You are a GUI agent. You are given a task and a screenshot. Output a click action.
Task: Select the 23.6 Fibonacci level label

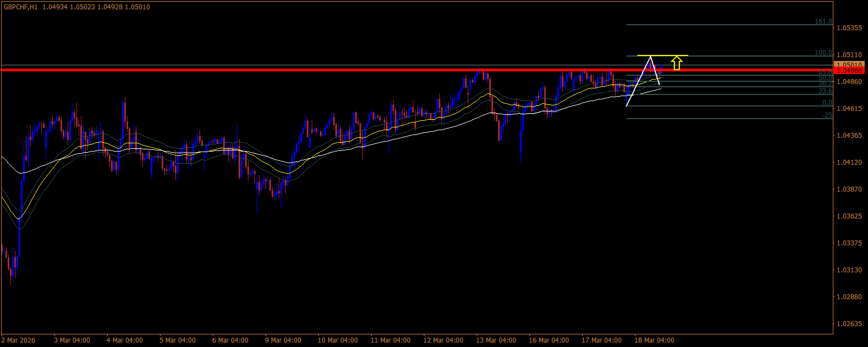tap(825, 91)
